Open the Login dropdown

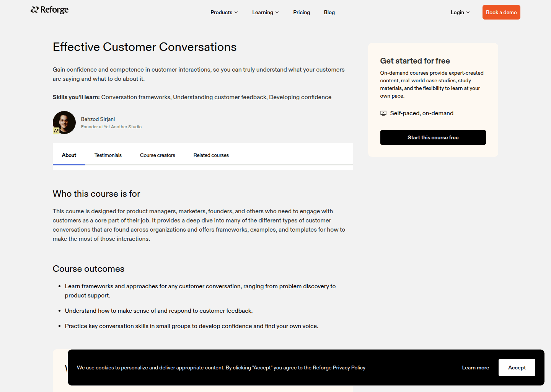click(x=460, y=12)
